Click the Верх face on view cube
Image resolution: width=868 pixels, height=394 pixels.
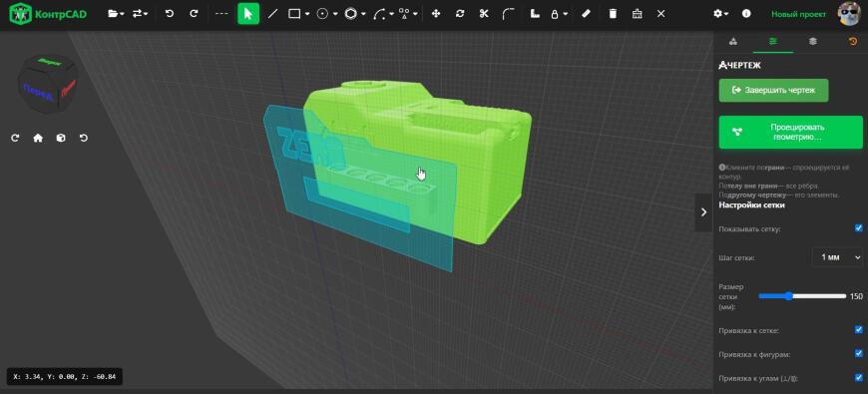[49, 62]
